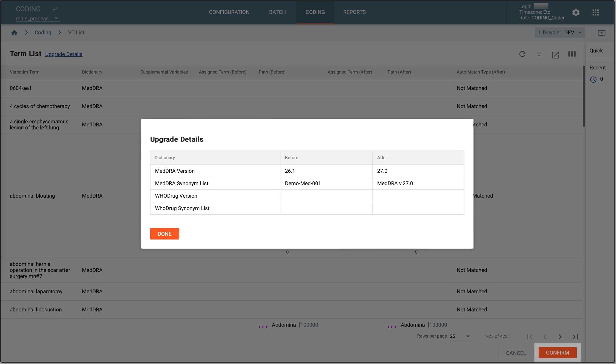This screenshot has width=616, height=364.
Task: Click the home breadcrumb icon
Action: [x=14, y=32]
